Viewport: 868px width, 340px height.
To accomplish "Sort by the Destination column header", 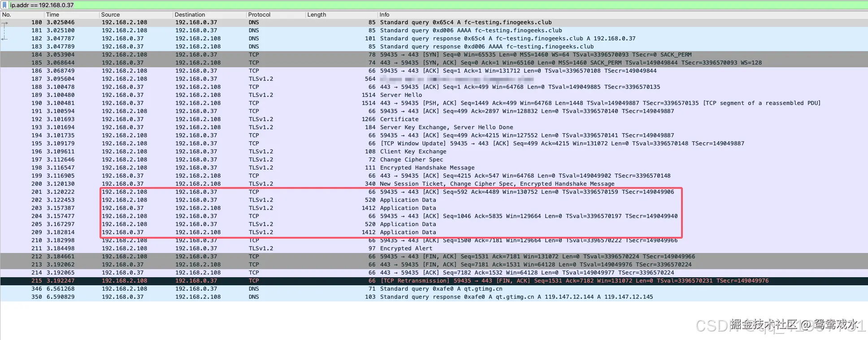I will (209, 15).
